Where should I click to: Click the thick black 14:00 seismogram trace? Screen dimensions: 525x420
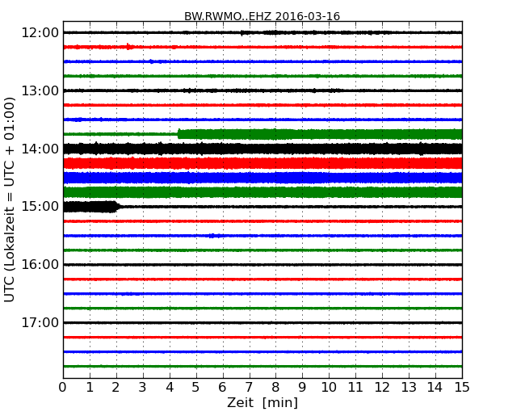262,149
